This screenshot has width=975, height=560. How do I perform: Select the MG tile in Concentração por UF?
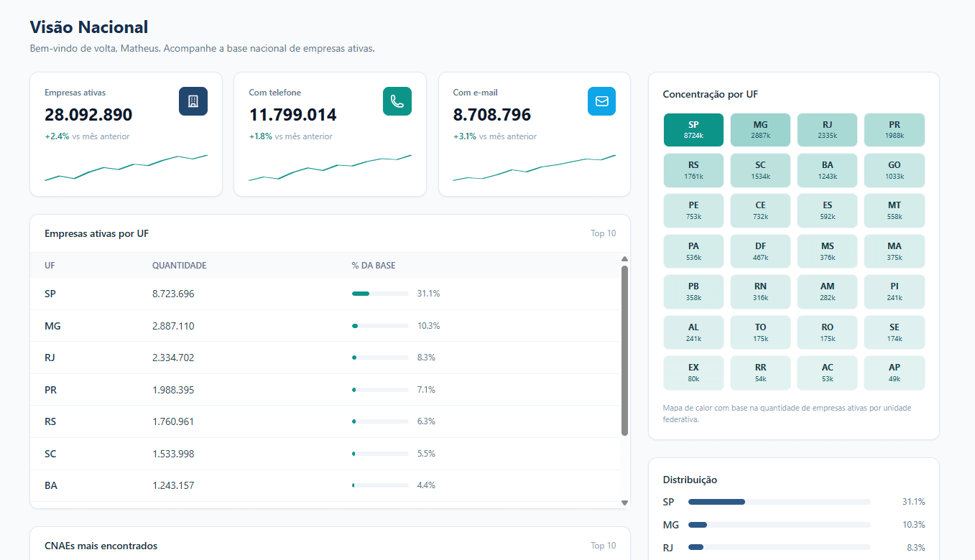760,129
